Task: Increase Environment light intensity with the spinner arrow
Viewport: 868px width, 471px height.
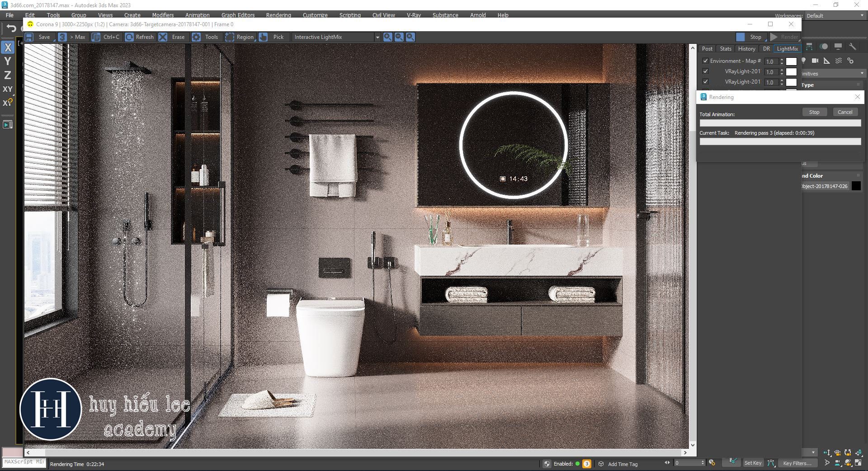Action: point(782,60)
